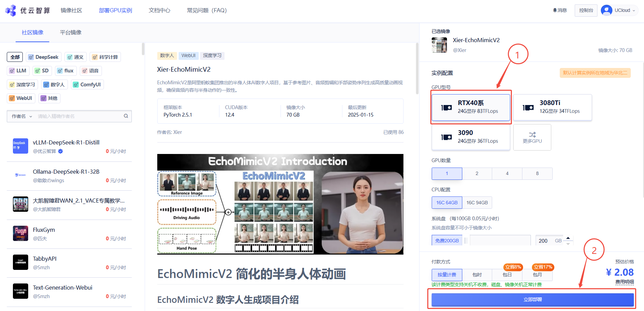Image resolution: width=644 pixels, height=311 pixels.
Task: Select 按量计费 payment method
Action: pyautogui.click(x=447, y=275)
